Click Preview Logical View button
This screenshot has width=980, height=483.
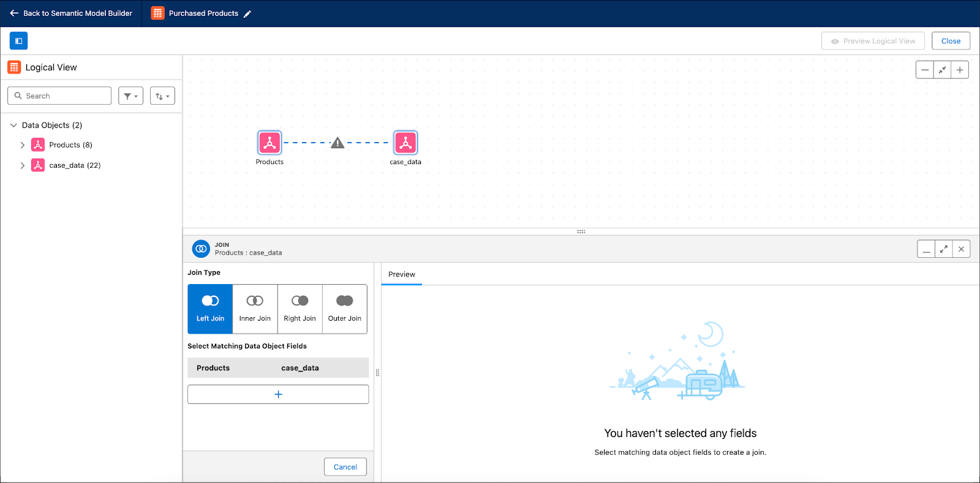tap(873, 41)
